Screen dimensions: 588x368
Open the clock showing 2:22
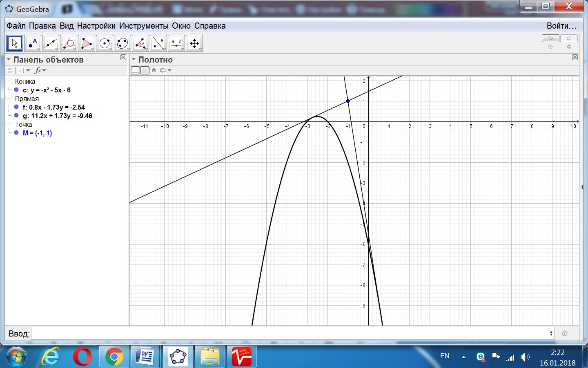tap(558, 357)
